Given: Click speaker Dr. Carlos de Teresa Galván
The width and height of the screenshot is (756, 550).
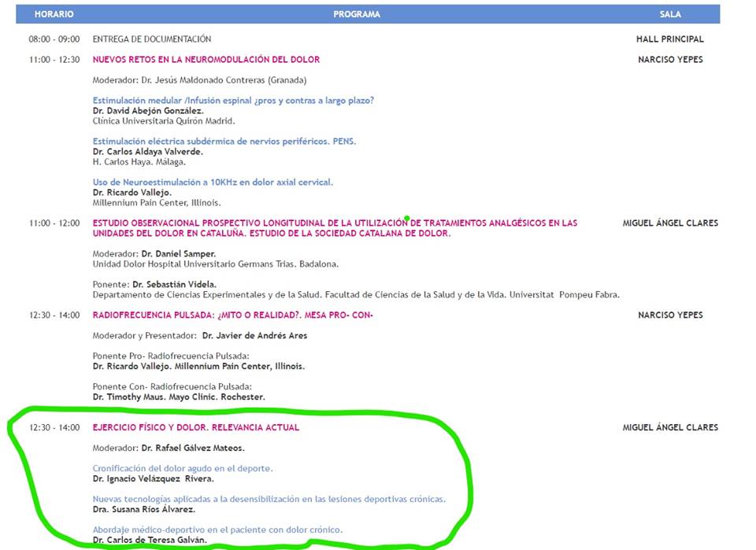Looking at the screenshot, I should pyautogui.click(x=150, y=540).
